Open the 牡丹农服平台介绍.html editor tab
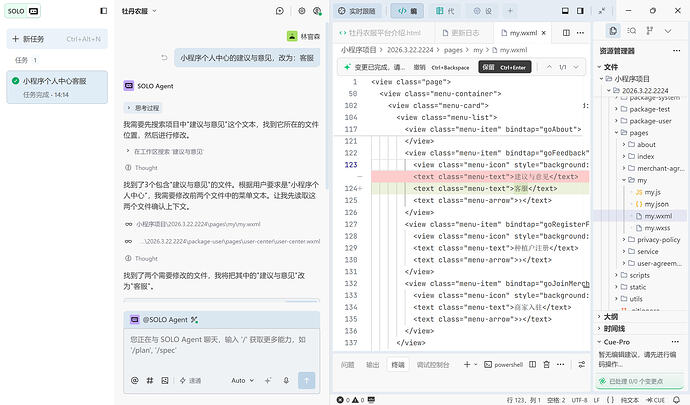 [380, 33]
